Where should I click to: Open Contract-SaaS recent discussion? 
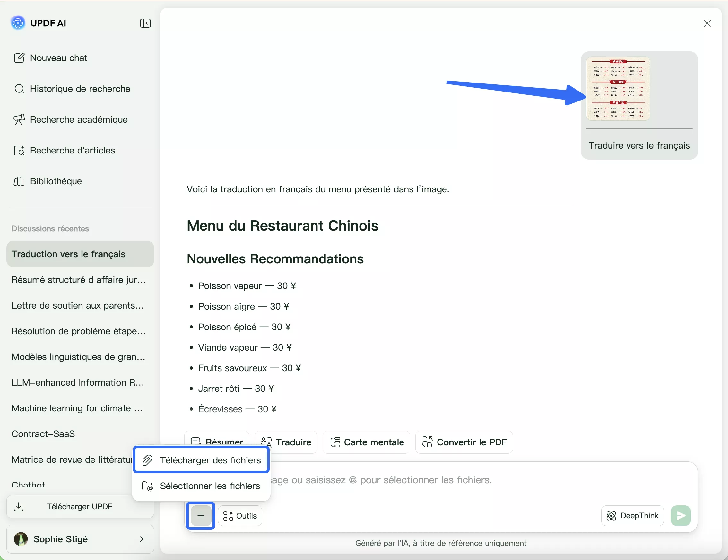pyautogui.click(x=43, y=434)
